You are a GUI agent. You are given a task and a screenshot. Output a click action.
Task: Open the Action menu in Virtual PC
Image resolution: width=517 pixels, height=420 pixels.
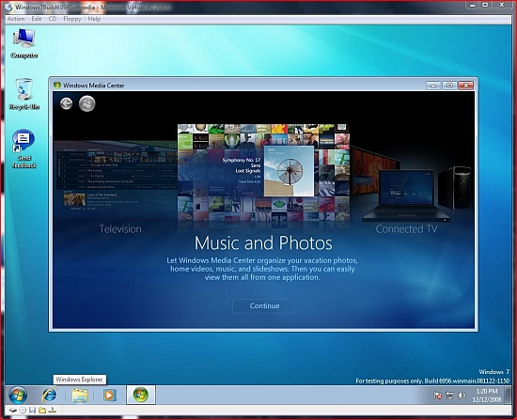tap(16, 19)
